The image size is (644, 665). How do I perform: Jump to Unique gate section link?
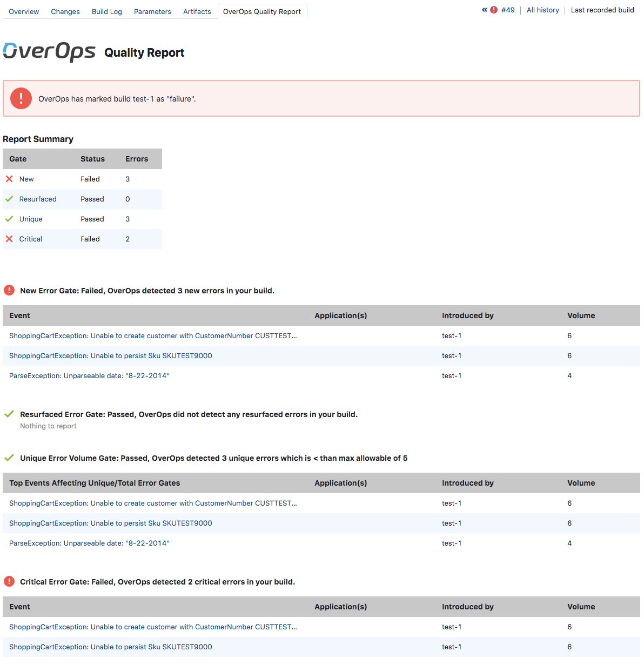31,219
